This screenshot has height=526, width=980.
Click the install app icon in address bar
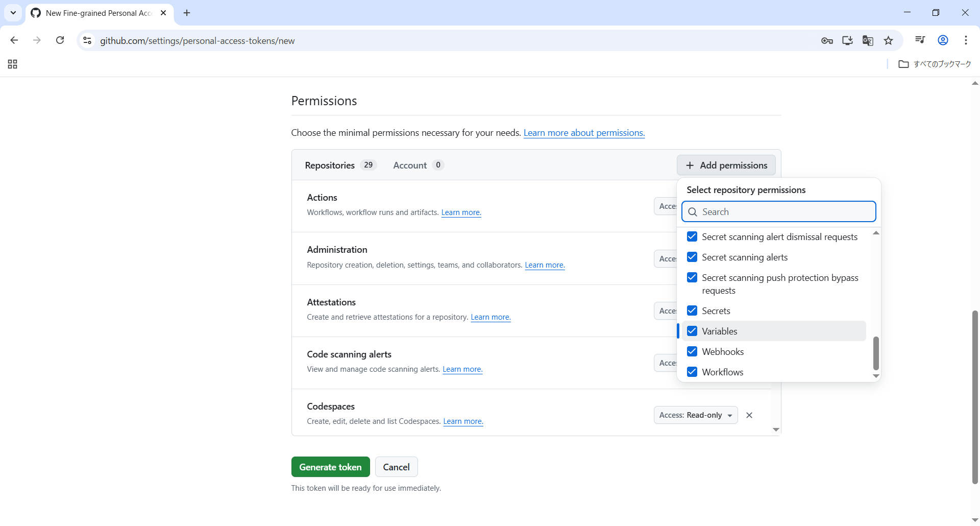(847, 40)
